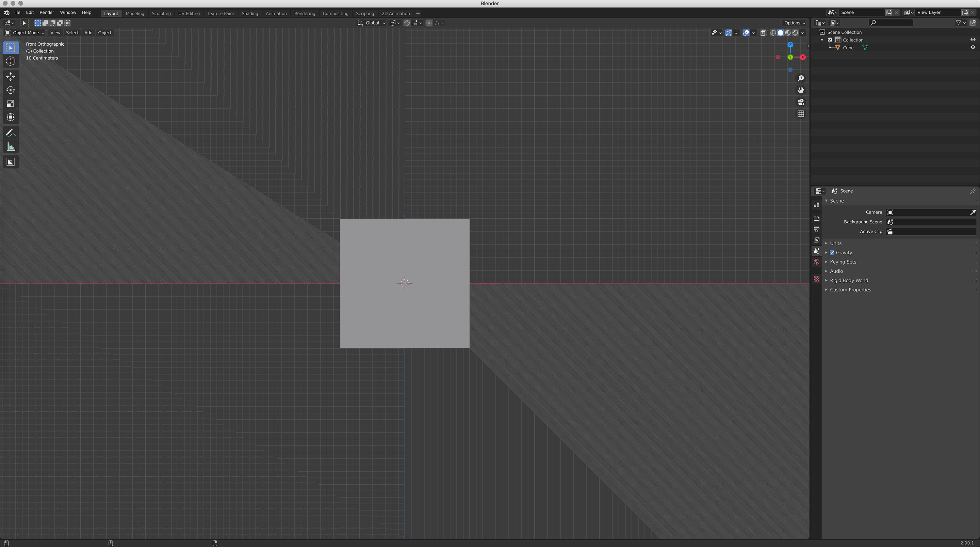
Task: Click the Active Clip field
Action: pyautogui.click(x=931, y=231)
